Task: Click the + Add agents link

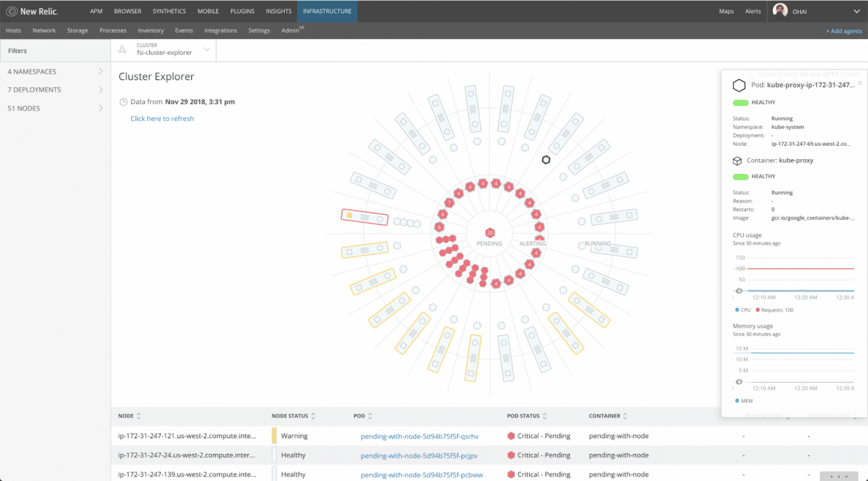Action: coord(844,31)
